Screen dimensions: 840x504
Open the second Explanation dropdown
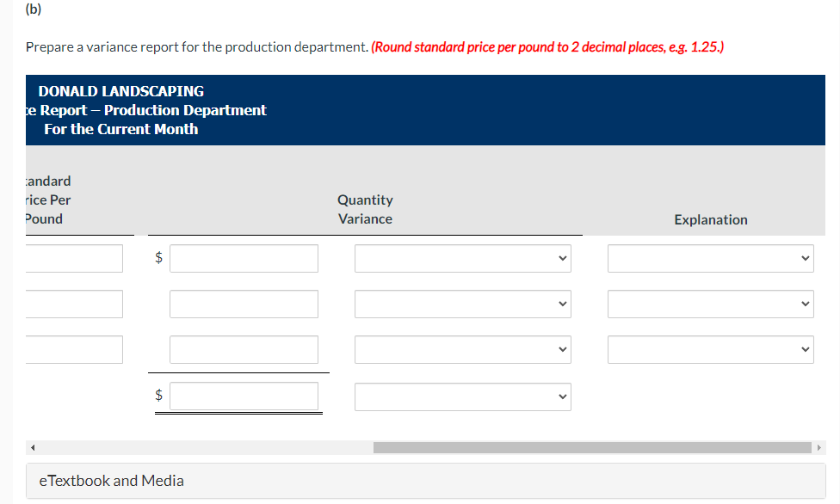point(710,304)
